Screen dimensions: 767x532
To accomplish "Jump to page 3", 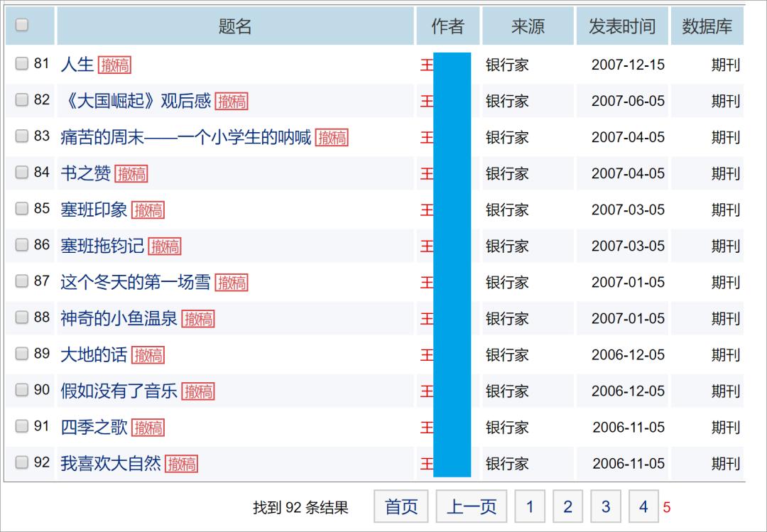I will tap(606, 506).
